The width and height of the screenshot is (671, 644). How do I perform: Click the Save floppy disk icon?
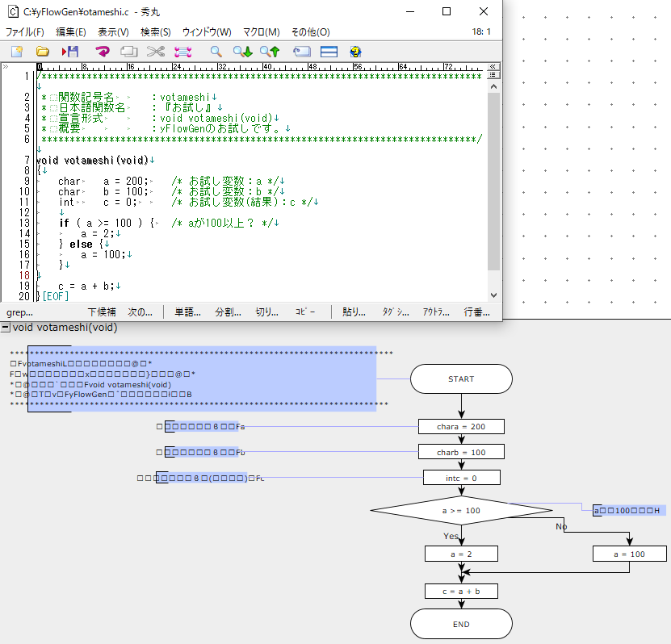tap(70, 52)
